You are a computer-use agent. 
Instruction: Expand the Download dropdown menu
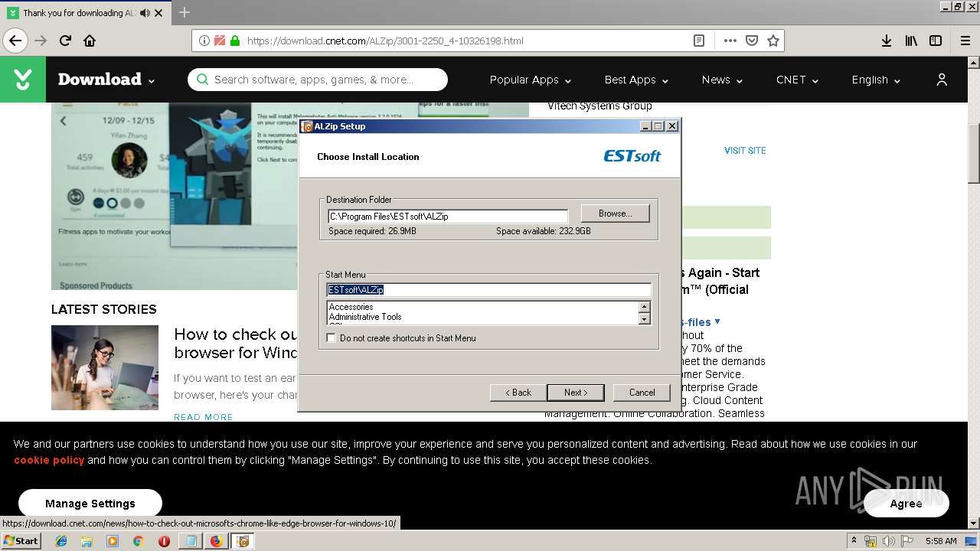106,80
